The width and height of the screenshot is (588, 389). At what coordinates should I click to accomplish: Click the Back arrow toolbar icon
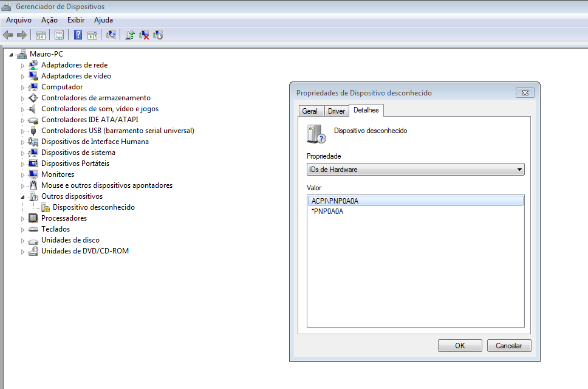8,35
